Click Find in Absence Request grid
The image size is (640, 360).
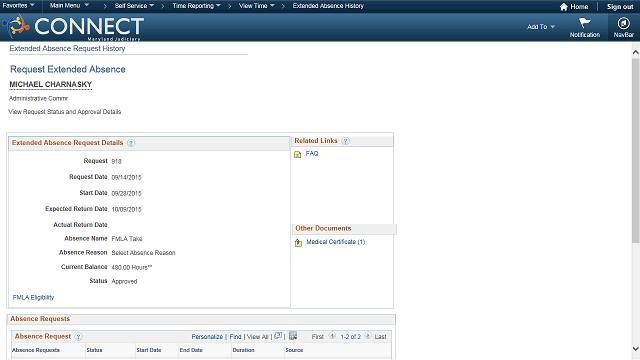(236, 337)
